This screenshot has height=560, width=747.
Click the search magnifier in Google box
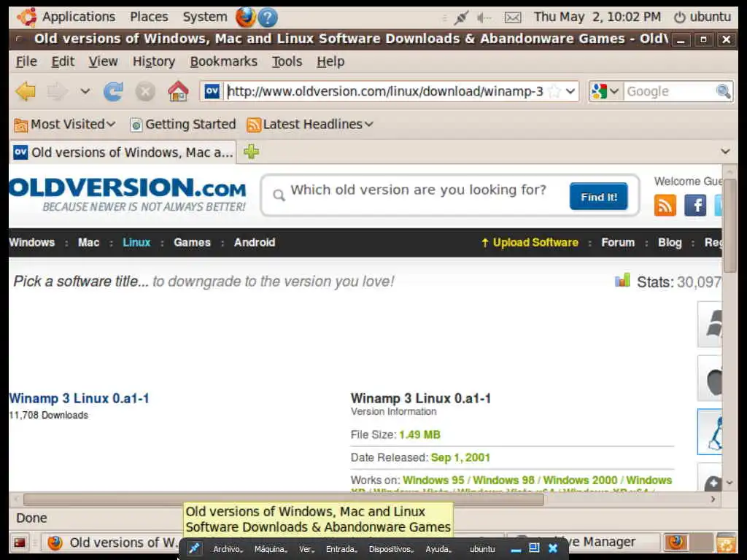(x=723, y=91)
